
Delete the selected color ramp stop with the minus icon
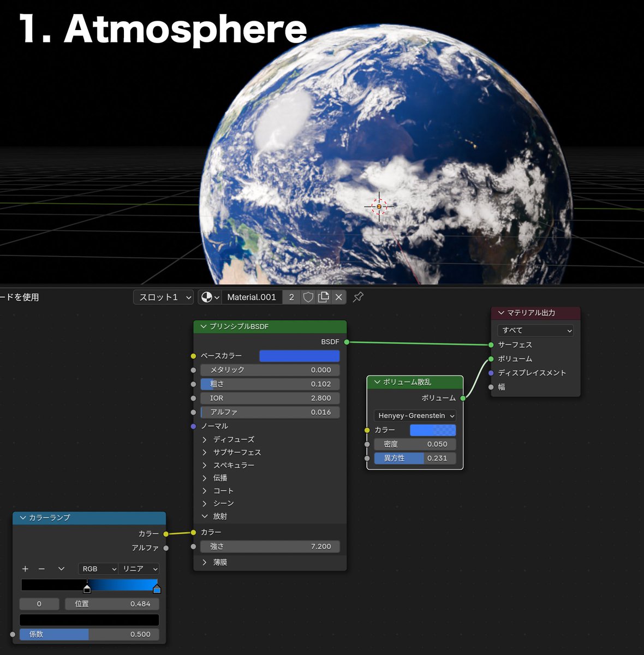(41, 569)
